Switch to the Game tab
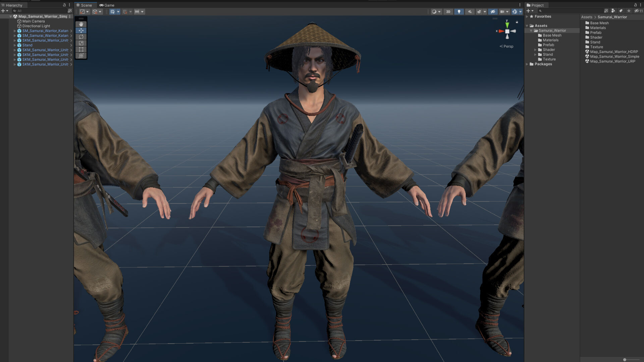This screenshot has height=362, width=644. 107,5
